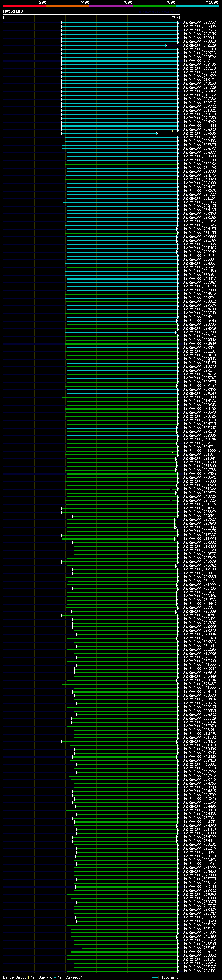
Task: Select hit UniRef100_Q767A2
Action: (x=199, y=565)
